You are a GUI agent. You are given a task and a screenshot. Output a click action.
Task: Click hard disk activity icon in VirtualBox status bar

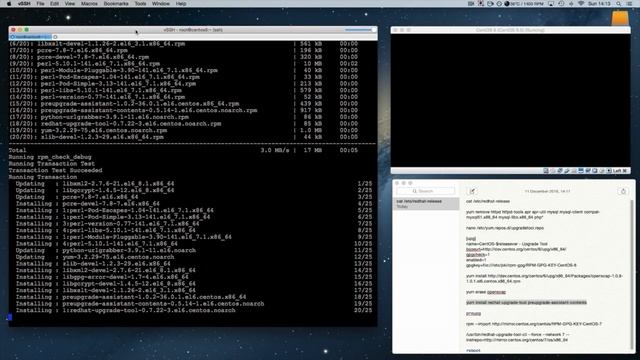point(546,171)
